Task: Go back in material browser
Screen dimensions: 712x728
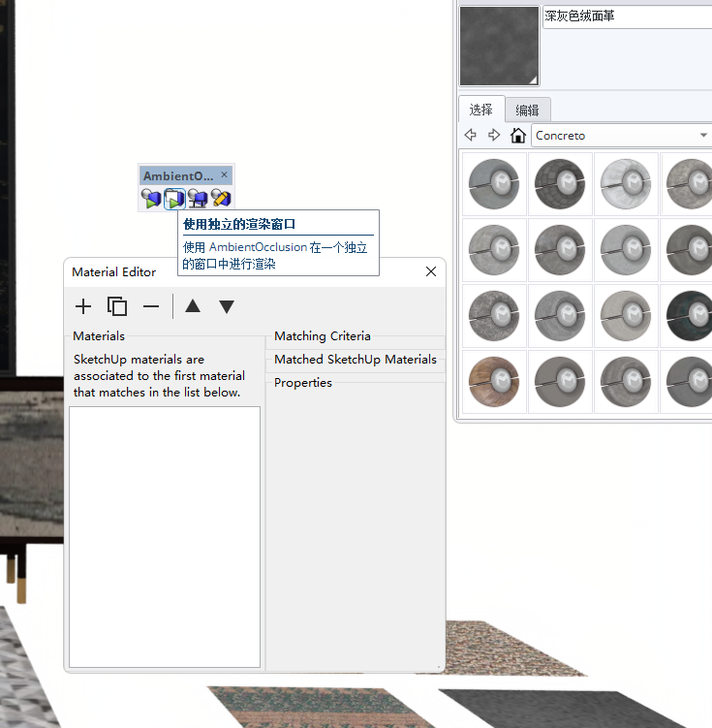Action: coord(471,136)
